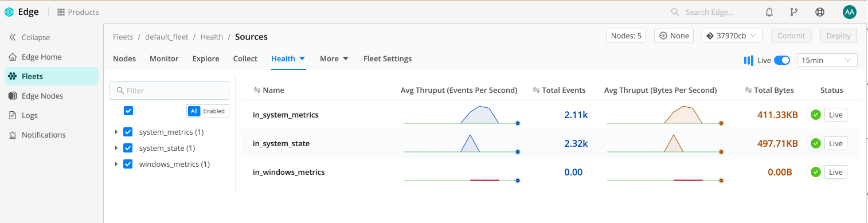Open the Products grid menu

(x=78, y=12)
